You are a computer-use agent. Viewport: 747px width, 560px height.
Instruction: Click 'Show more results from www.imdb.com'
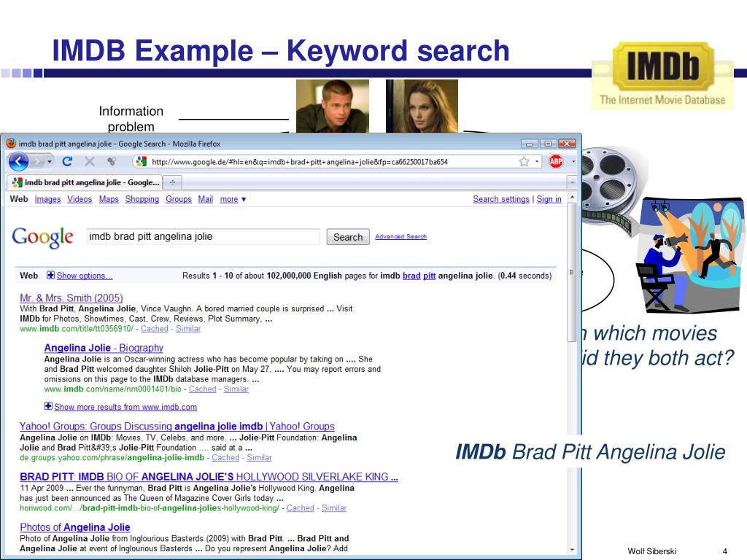coord(125,407)
